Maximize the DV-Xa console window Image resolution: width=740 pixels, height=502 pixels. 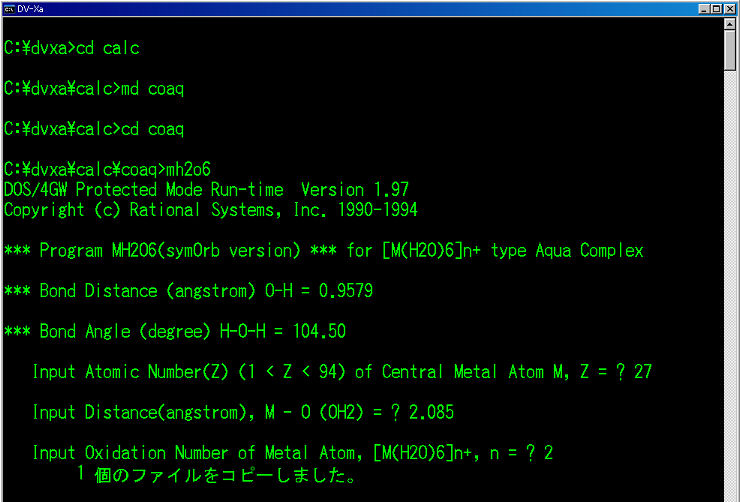(x=715, y=9)
